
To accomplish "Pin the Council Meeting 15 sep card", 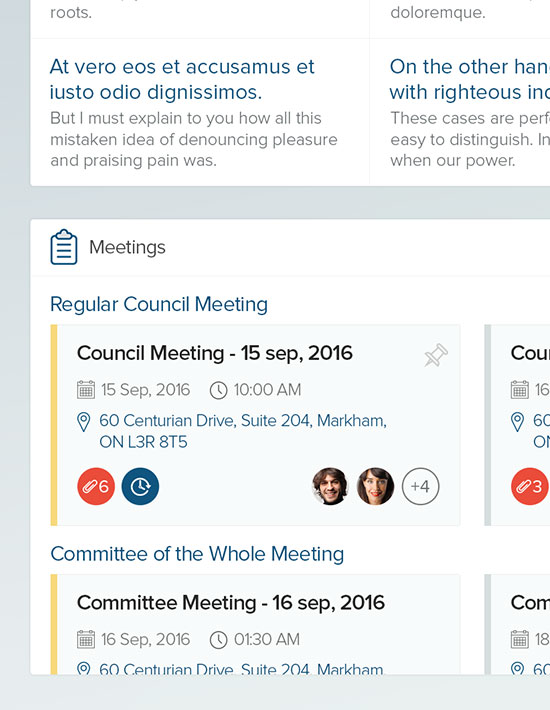I will 436,355.
